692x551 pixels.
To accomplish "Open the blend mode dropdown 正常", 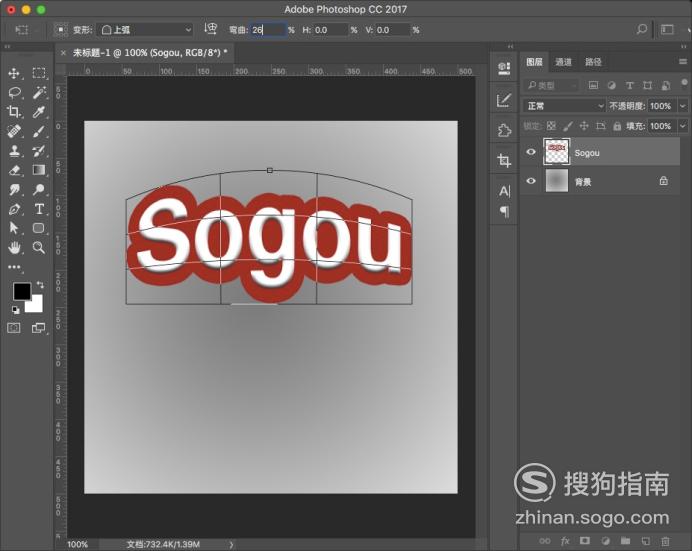I will coord(564,106).
